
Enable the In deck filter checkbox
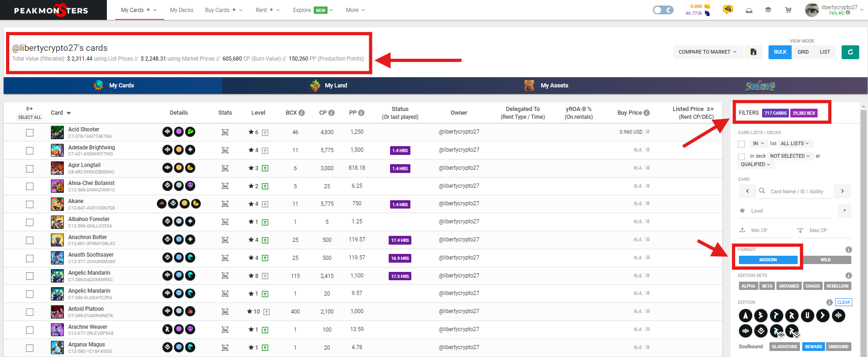[742, 156]
